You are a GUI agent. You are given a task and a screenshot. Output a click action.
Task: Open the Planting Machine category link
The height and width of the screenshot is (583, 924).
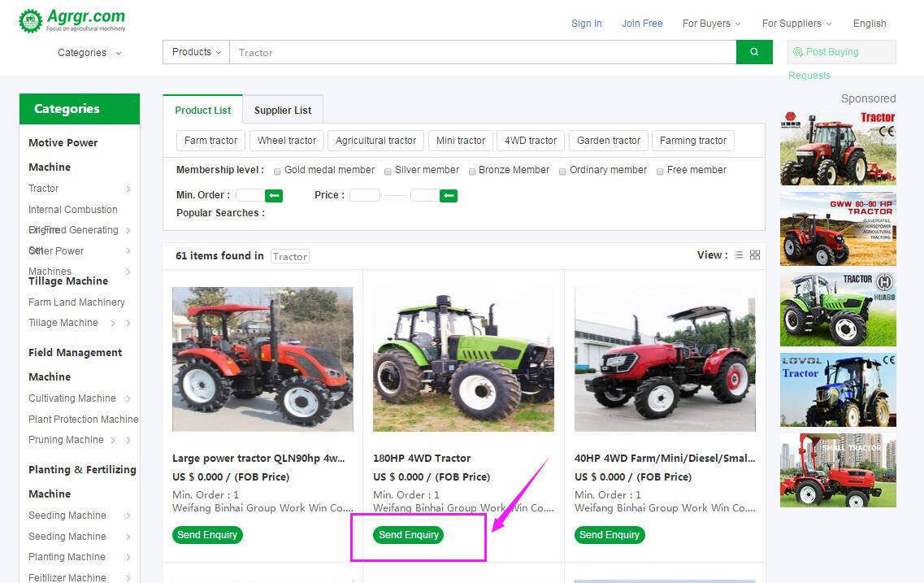coord(67,557)
